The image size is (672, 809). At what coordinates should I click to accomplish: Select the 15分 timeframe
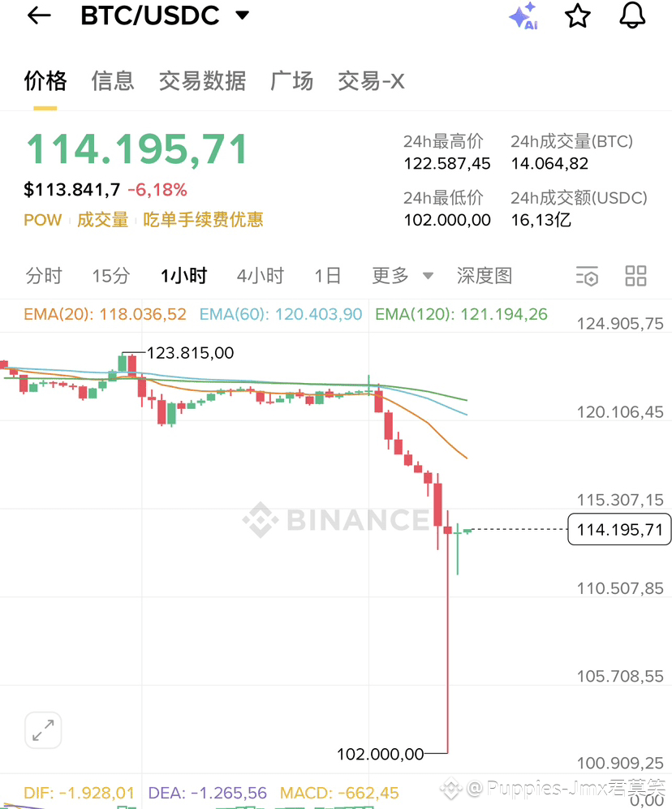[110, 276]
